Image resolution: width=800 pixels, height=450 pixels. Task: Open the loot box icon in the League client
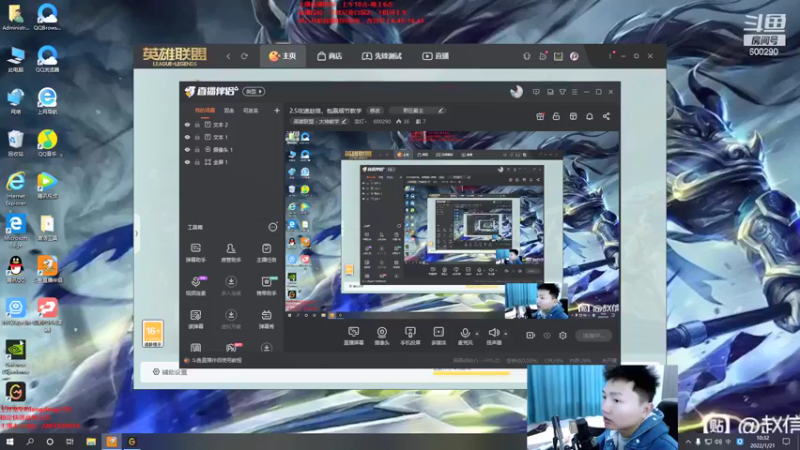click(542, 56)
